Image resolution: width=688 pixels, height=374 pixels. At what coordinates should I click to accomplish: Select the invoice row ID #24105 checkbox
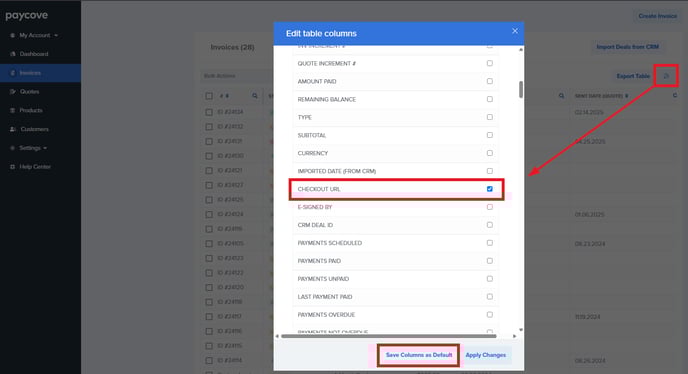pos(209,244)
